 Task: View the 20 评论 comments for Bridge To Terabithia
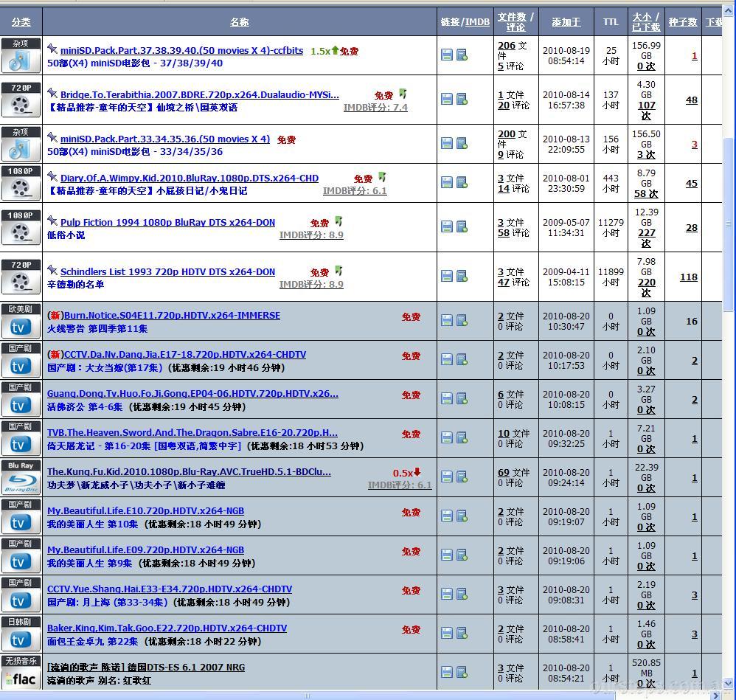[x=513, y=105]
